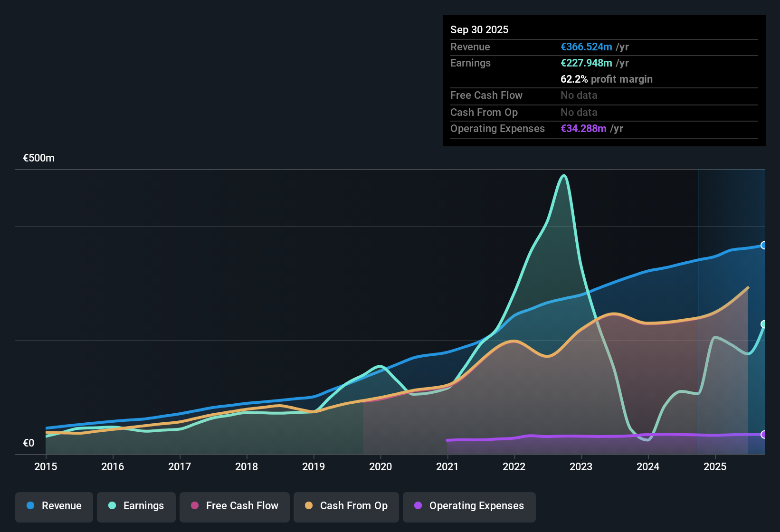Click the purple Operating Expenses legend dot
The width and height of the screenshot is (780, 532).
pos(418,506)
